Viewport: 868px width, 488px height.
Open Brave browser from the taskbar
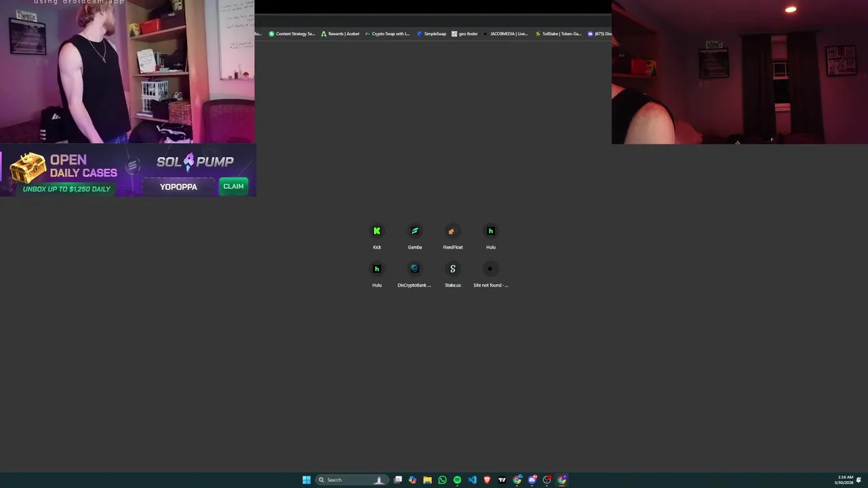[487, 480]
